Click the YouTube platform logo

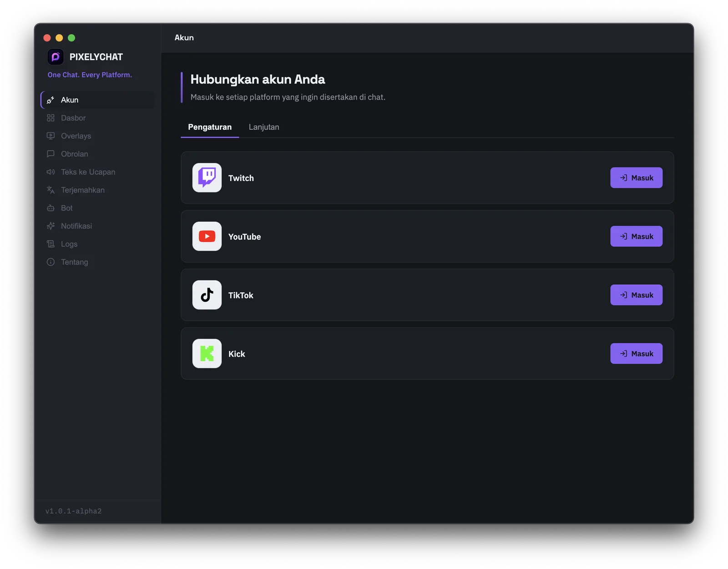207,237
